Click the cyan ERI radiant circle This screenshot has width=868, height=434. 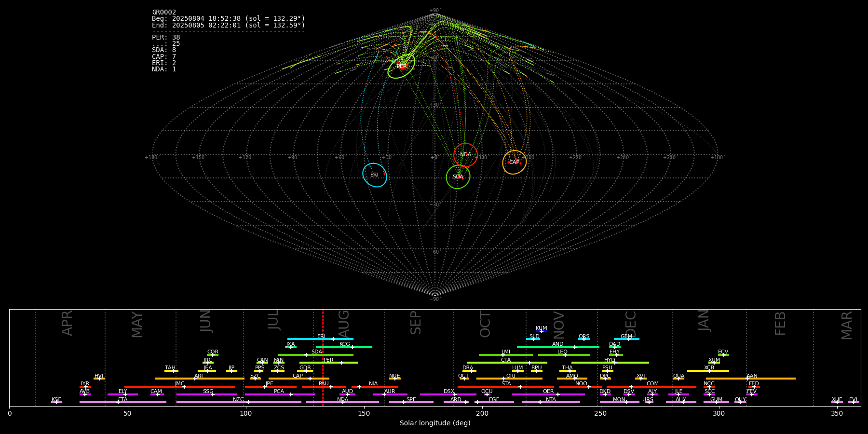pyautogui.click(x=375, y=175)
